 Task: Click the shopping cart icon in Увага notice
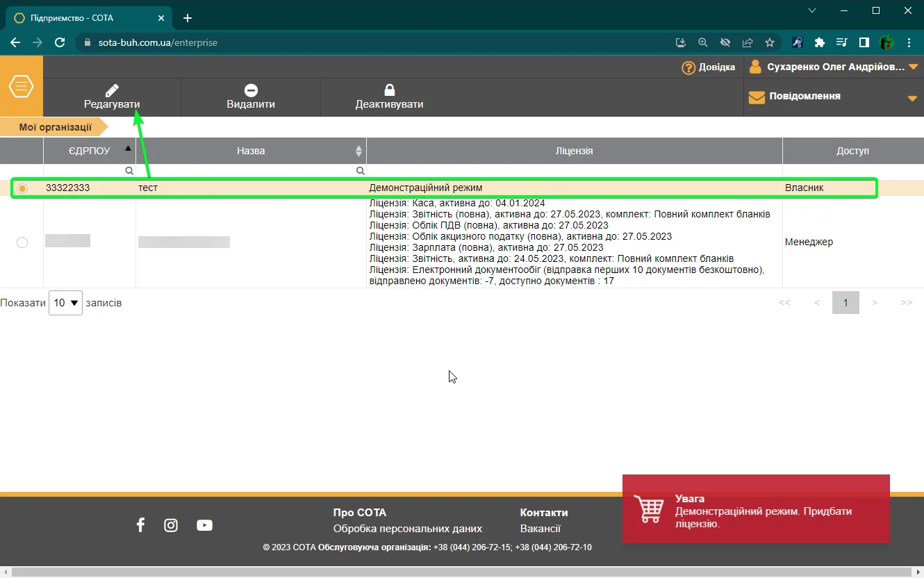click(x=650, y=509)
